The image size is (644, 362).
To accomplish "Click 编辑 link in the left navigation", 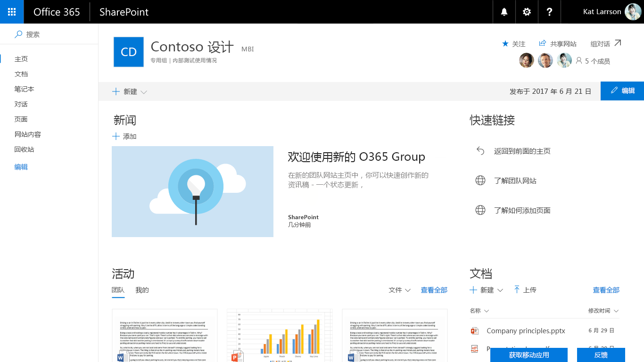I will coord(21,167).
